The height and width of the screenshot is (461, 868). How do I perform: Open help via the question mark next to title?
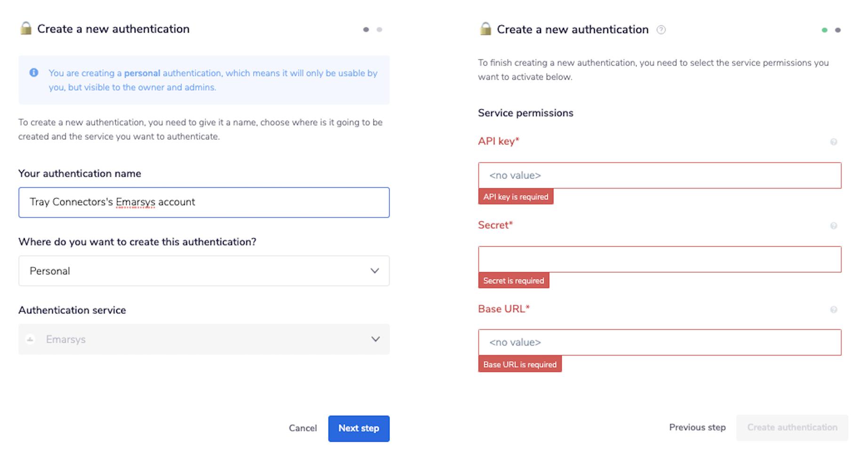click(x=661, y=30)
